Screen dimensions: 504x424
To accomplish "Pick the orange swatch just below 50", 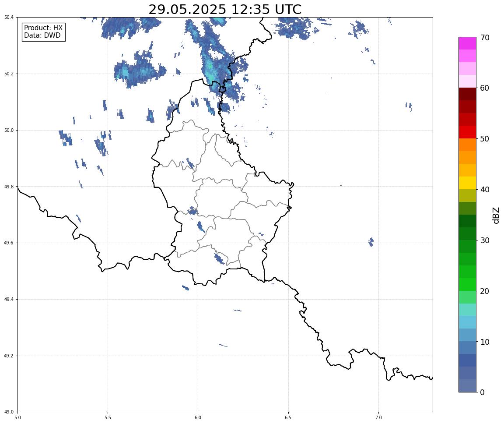I will coord(467,145).
